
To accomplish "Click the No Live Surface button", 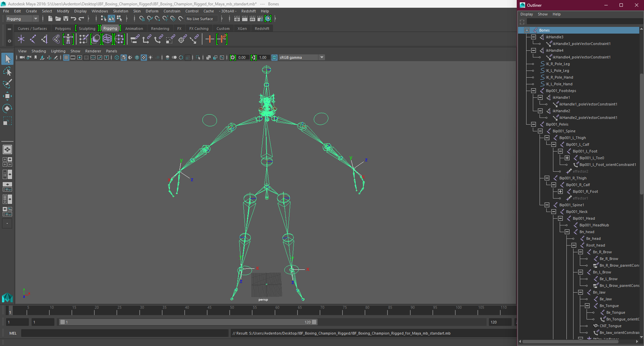I will 201,19.
